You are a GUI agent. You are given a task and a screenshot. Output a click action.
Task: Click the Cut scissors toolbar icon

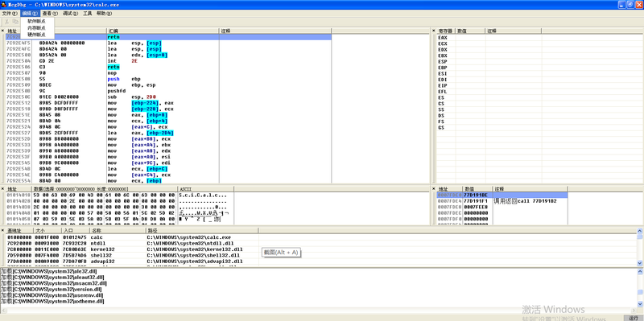[7, 22]
